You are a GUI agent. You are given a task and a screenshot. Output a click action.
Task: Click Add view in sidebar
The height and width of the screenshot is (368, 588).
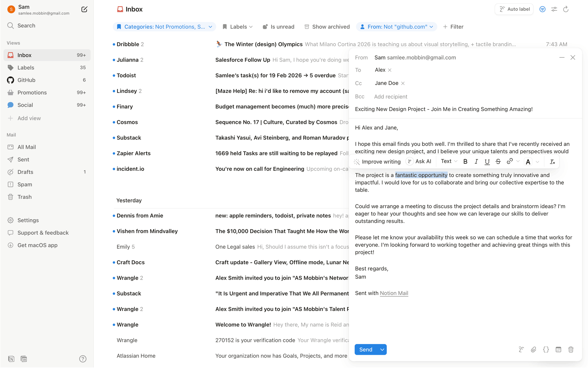pos(47,118)
